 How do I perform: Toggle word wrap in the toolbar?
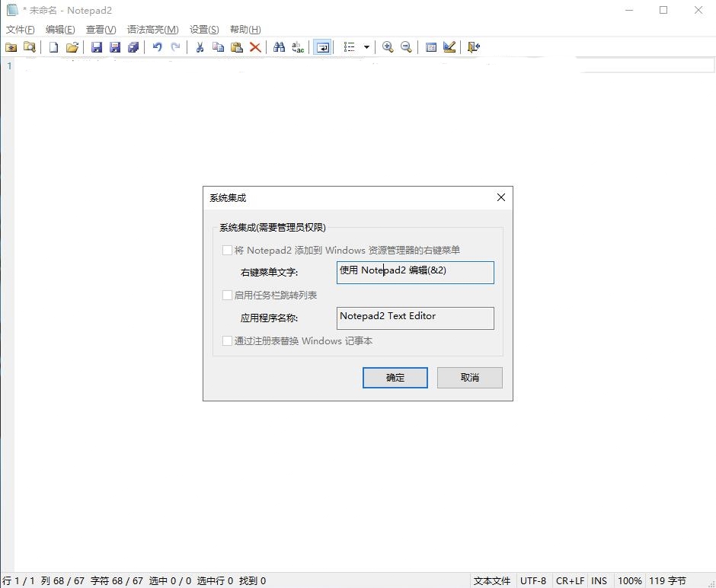(x=322, y=47)
